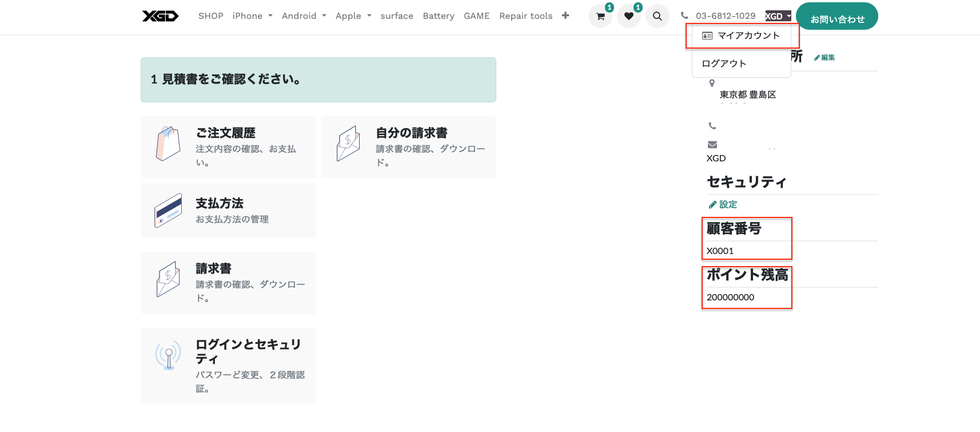Open the 見積書 confirmation notice banner
Viewport: 980px width, 432px height.
(x=318, y=80)
